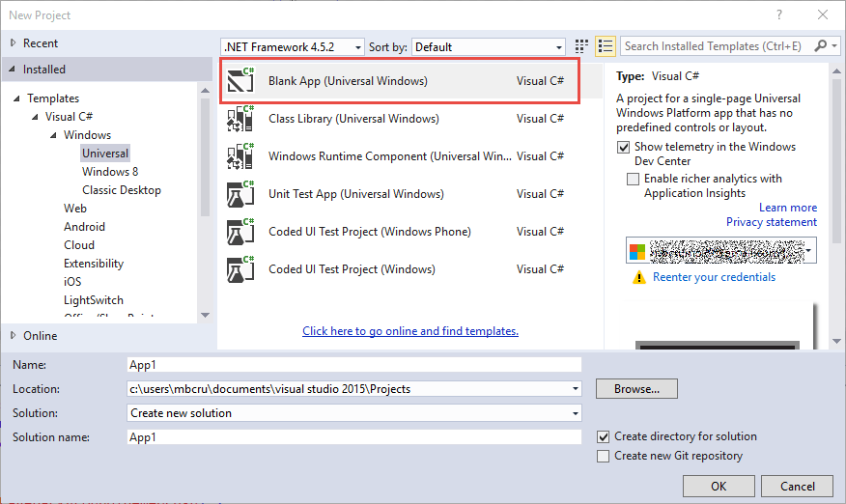Open the Learn more link
The image size is (846, 504).
click(788, 208)
